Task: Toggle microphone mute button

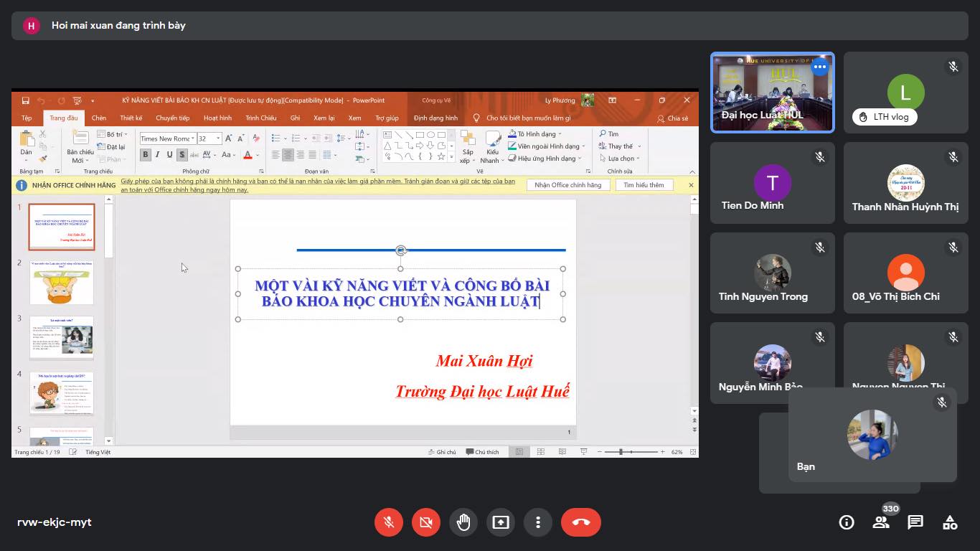Action: (389, 522)
